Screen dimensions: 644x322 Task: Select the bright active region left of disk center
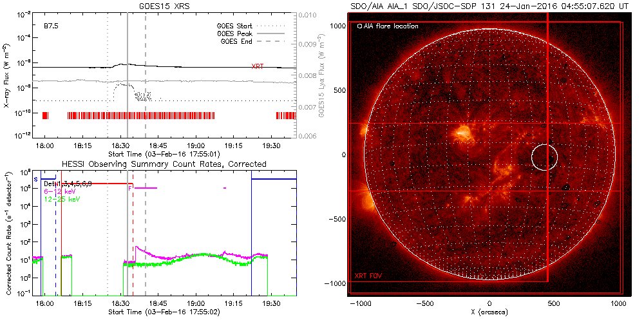461,133
